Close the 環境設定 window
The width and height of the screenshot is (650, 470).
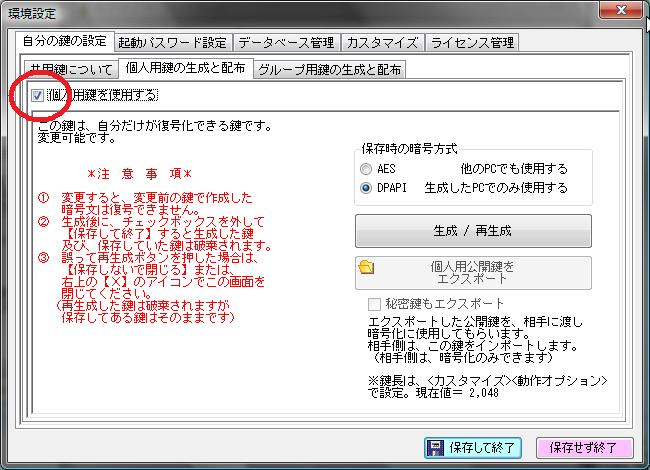coord(621,10)
